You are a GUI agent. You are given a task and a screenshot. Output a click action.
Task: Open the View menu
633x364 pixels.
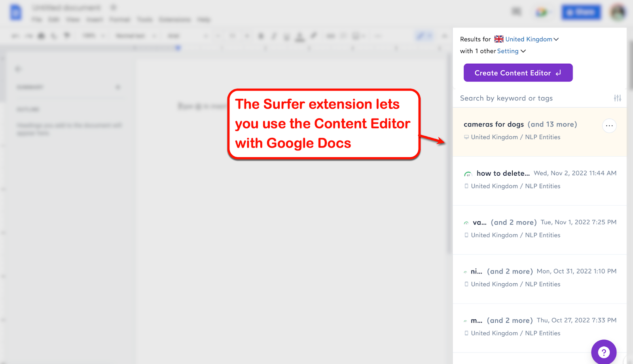[x=73, y=19]
